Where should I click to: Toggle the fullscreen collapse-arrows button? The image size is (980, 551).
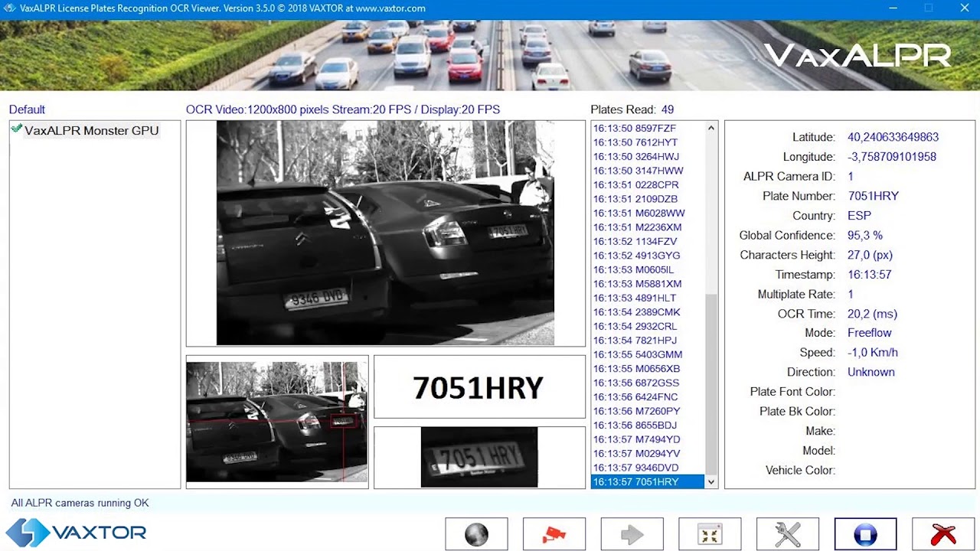(710, 534)
